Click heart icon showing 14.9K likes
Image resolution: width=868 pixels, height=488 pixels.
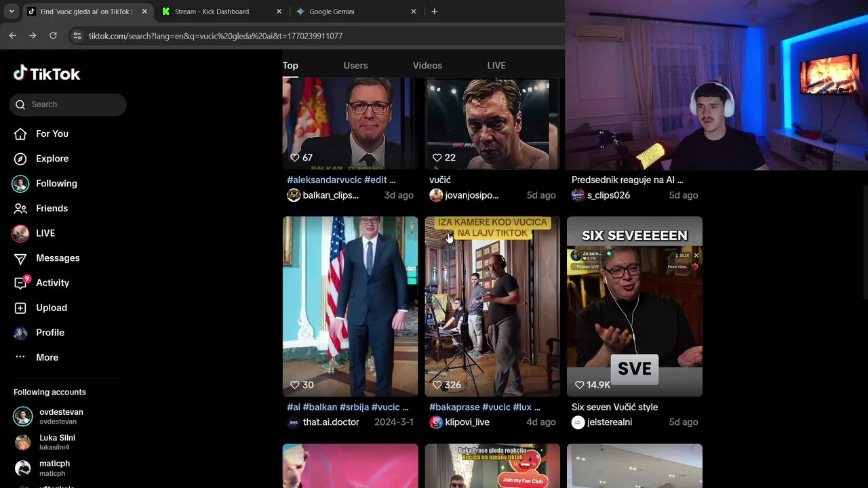pos(580,384)
